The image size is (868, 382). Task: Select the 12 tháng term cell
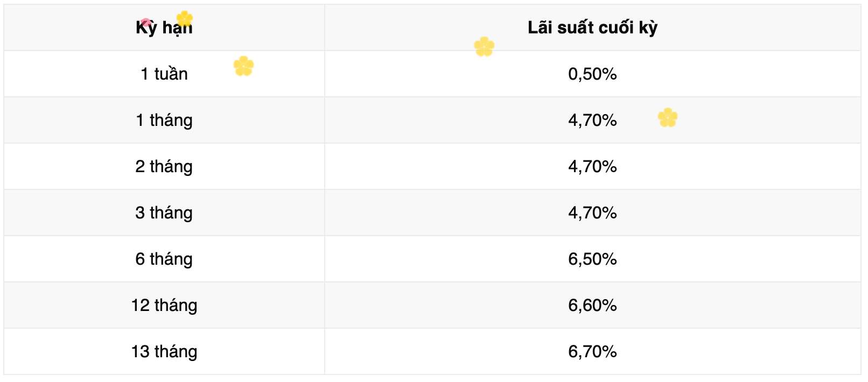[x=164, y=305]
